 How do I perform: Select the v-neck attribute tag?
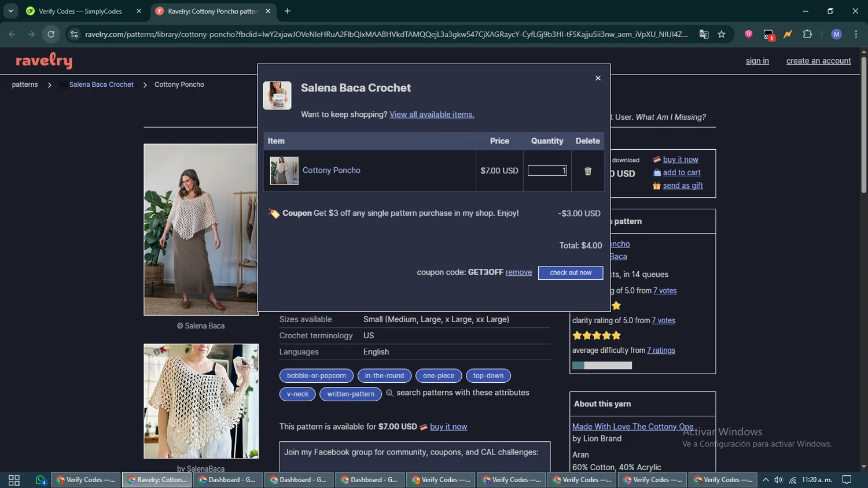(297, 394)
